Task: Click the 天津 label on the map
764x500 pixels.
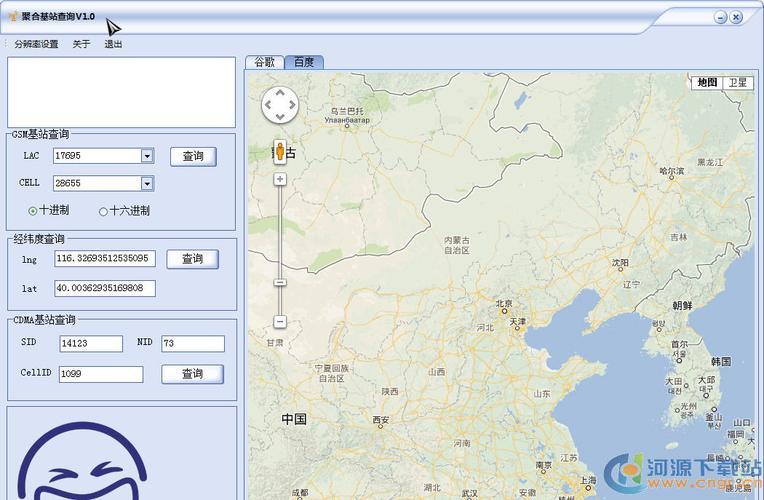Action: point(518,322)
